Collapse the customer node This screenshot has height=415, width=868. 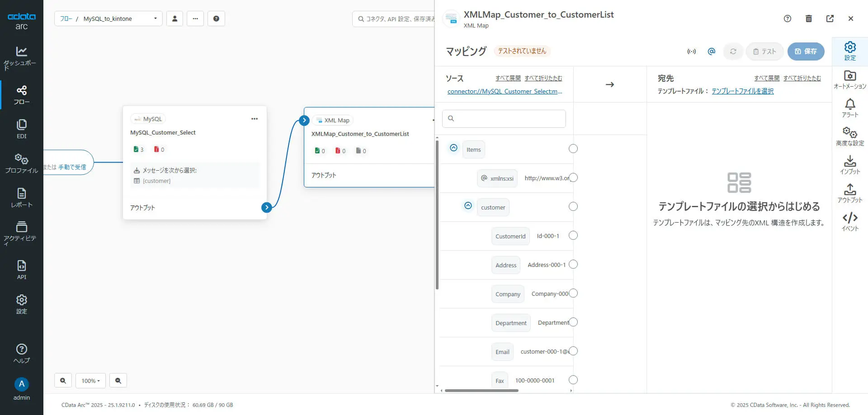(x=468, y=206)
